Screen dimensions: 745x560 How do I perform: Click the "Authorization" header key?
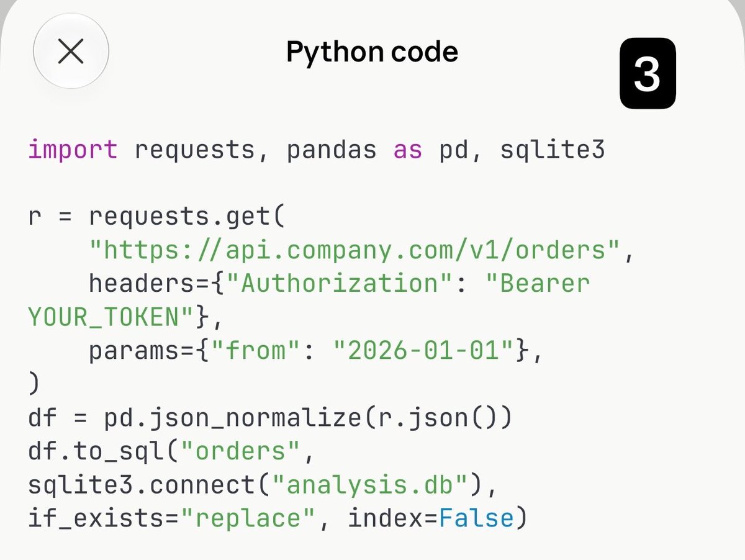click(x=339, y=284)
